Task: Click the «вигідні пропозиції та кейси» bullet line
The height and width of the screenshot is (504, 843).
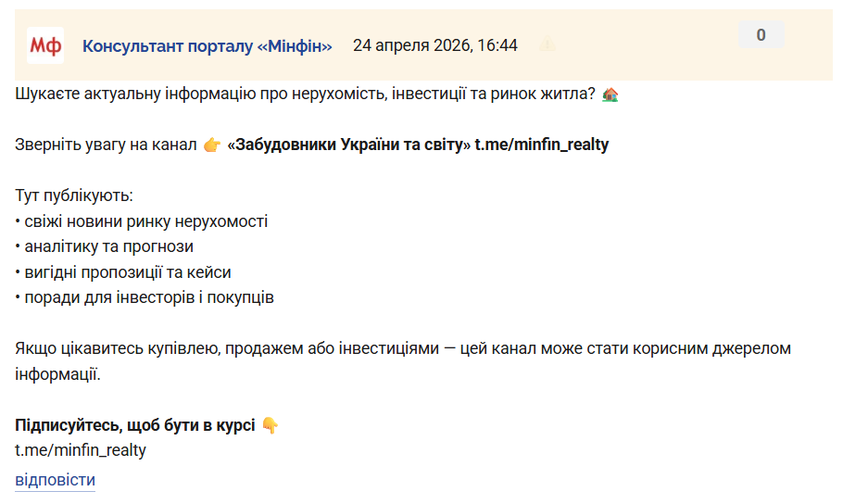Action: tap(123, 272)
